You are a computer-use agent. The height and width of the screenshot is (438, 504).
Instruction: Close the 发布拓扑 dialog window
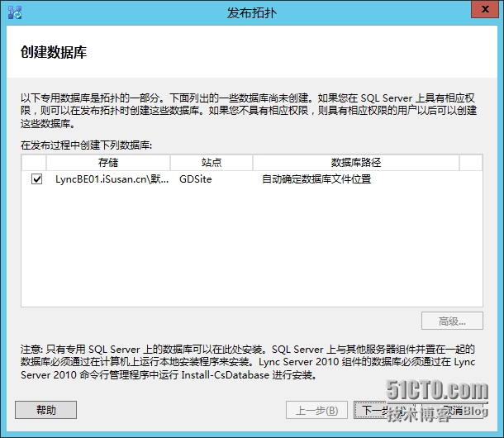pyautogui.click(x=485, y=9)
